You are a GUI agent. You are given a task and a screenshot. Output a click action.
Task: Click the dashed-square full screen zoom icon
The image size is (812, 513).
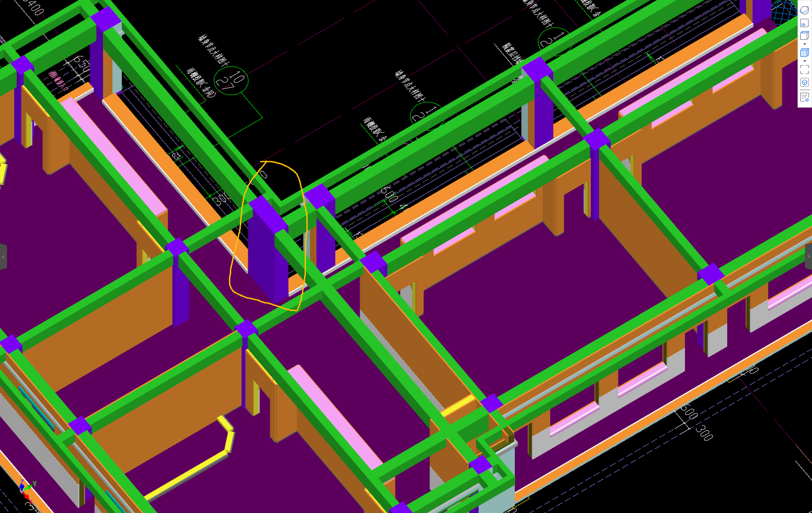click(805, 70)
